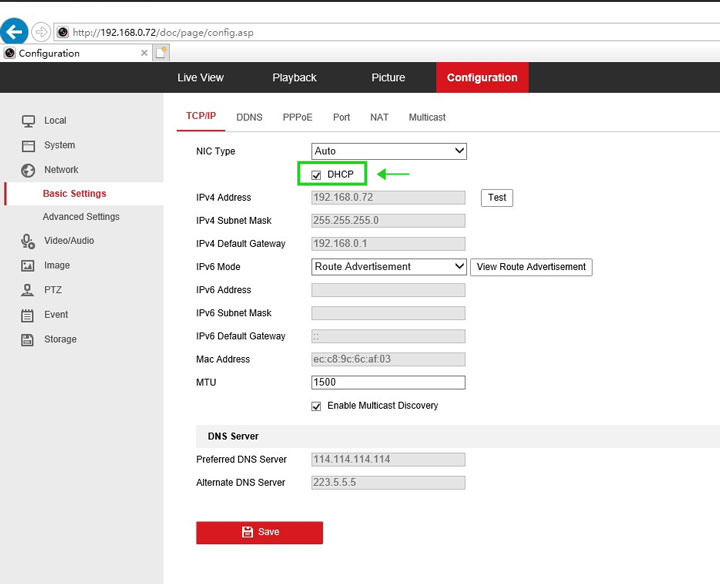Click the Local monitor icon in sidebar
Viewport: 720px width, 584px height.
pos(28,121)
